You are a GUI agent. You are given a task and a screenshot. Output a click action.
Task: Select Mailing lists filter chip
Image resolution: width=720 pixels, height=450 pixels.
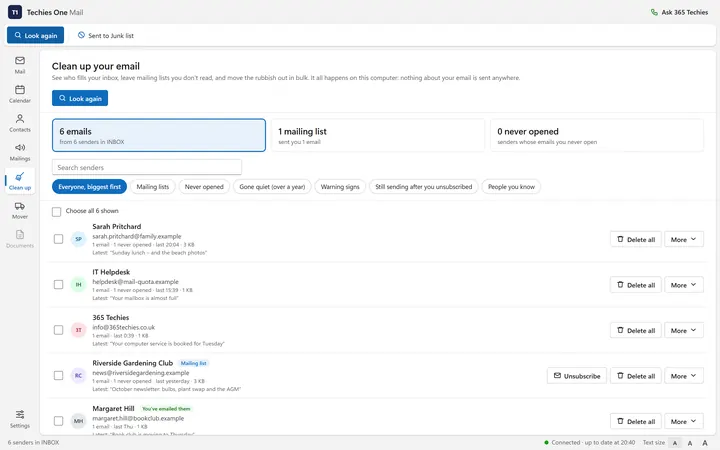152,187
